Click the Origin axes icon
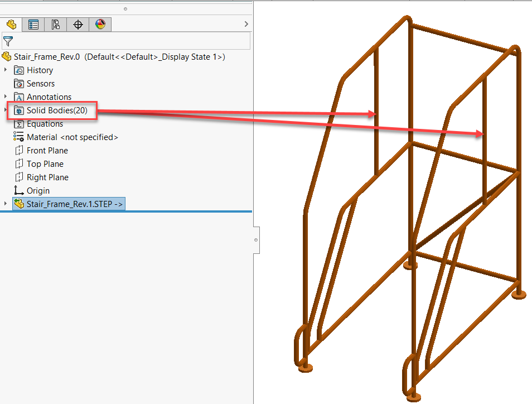 [18, 190]
